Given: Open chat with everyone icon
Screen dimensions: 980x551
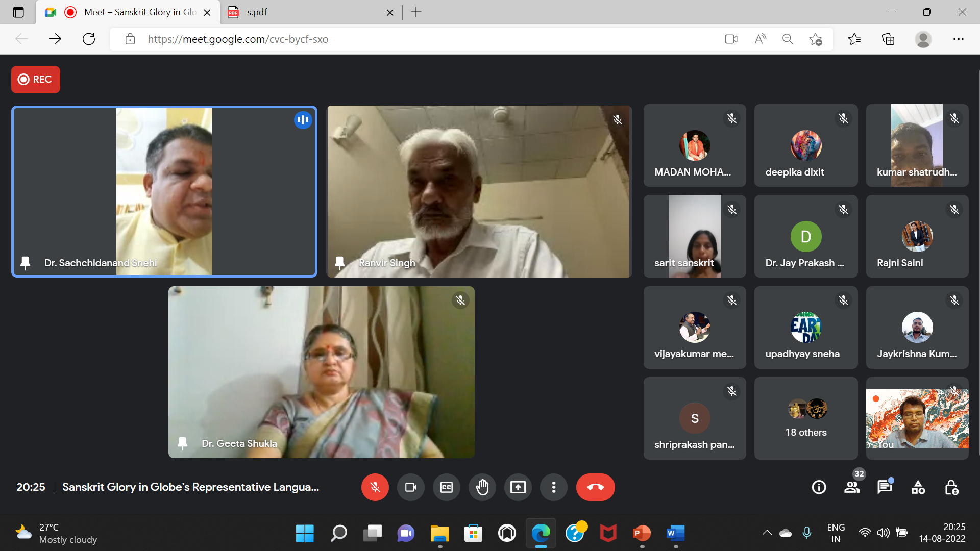Looking at the screenshot, I should (885, 487).
